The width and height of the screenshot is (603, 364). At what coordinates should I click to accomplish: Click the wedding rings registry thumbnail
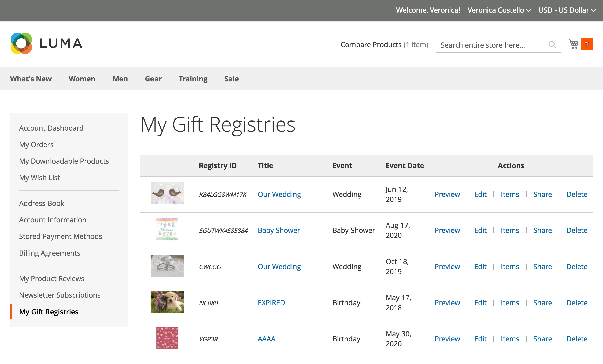coord(167,266)
